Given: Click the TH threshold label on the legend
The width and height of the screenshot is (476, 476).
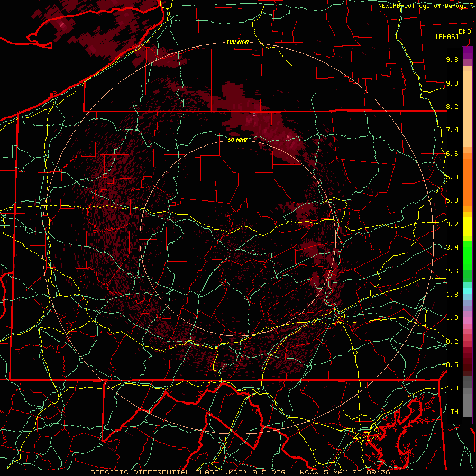Looking at the screenshot, I should pos(454,412).
